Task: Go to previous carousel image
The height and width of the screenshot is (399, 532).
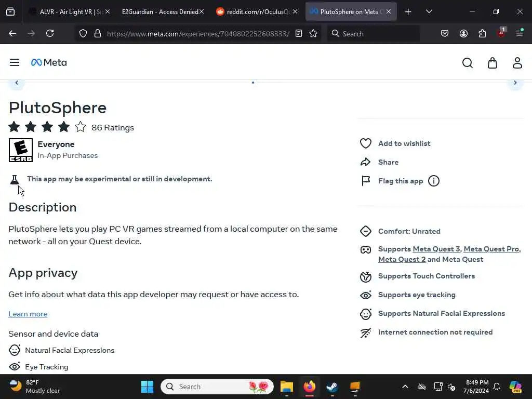Action: [17, 83]
